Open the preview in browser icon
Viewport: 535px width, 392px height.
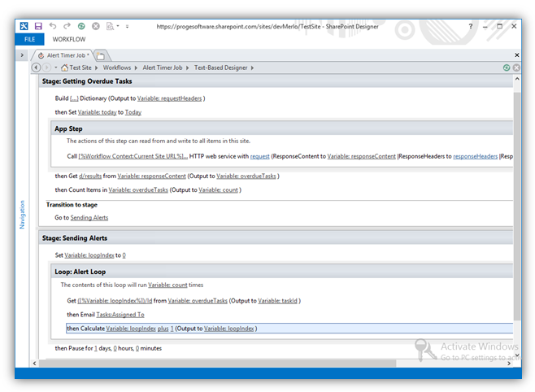[110, 26]
